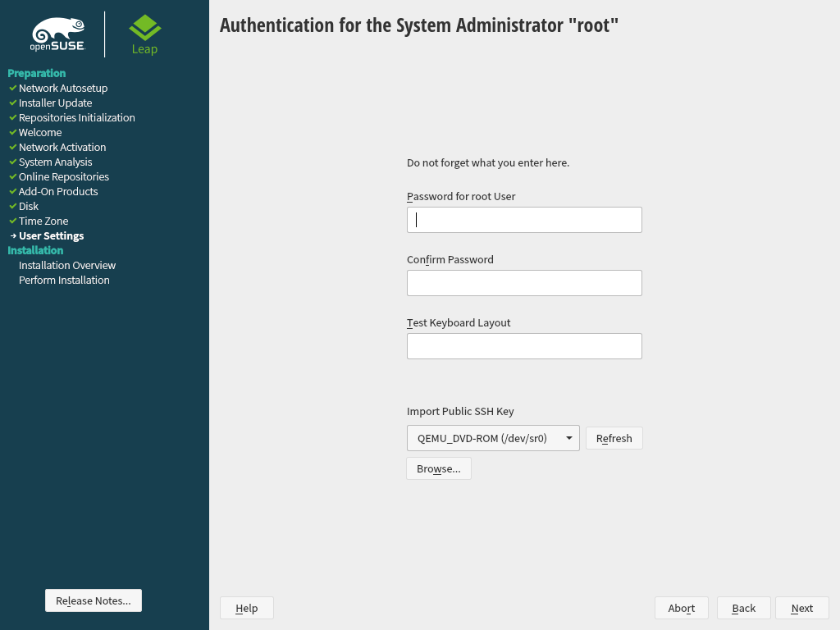This screenshot has width=840, height=630.
Task: Open the Help dialog
Action: click(246, 608)
